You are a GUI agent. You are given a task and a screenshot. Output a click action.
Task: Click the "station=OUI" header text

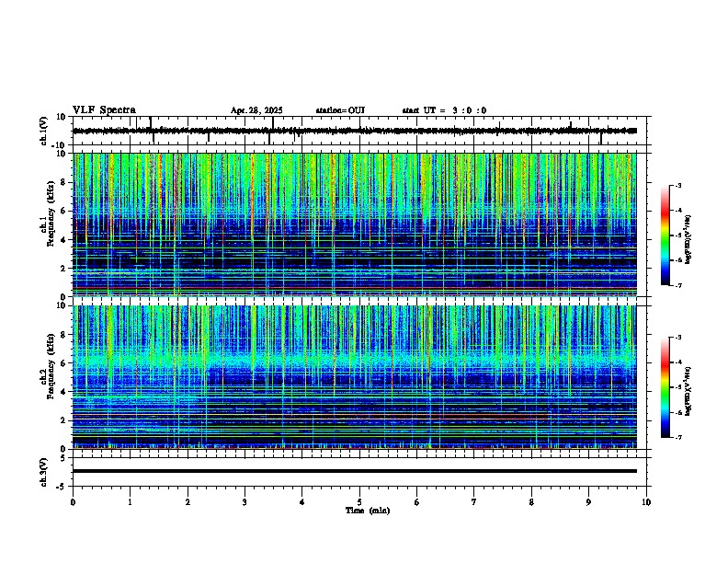coord(340,110)
